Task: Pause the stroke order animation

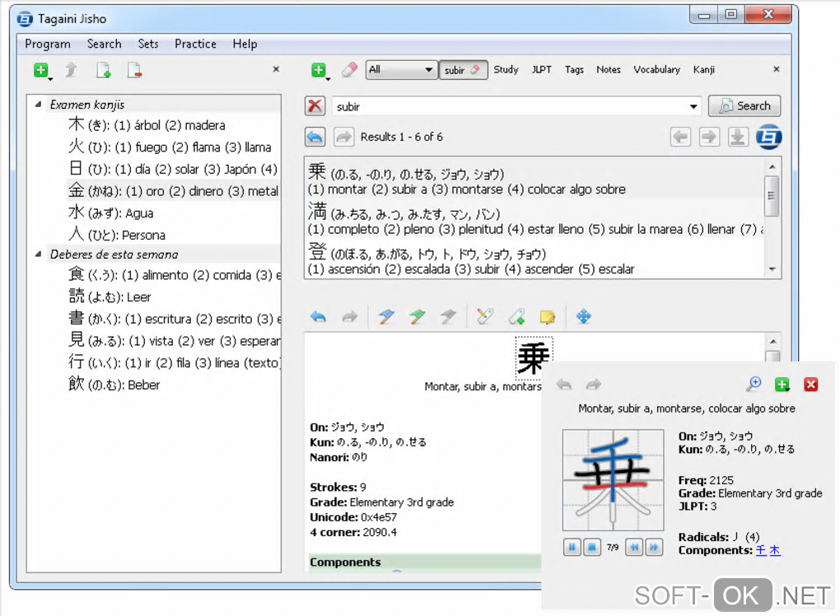Action: [x=572, y=547]
